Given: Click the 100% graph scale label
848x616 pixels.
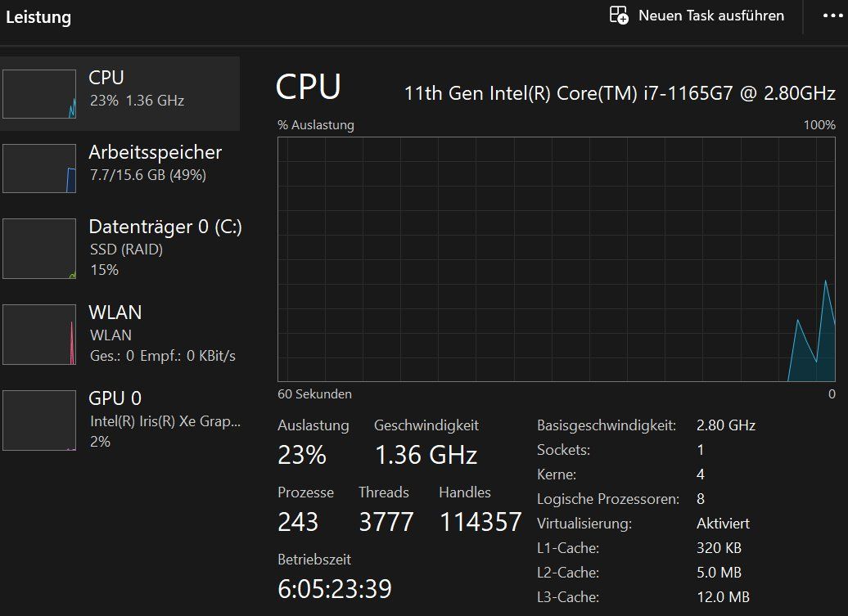Looking at the screenshot, I should click(819, 125).
